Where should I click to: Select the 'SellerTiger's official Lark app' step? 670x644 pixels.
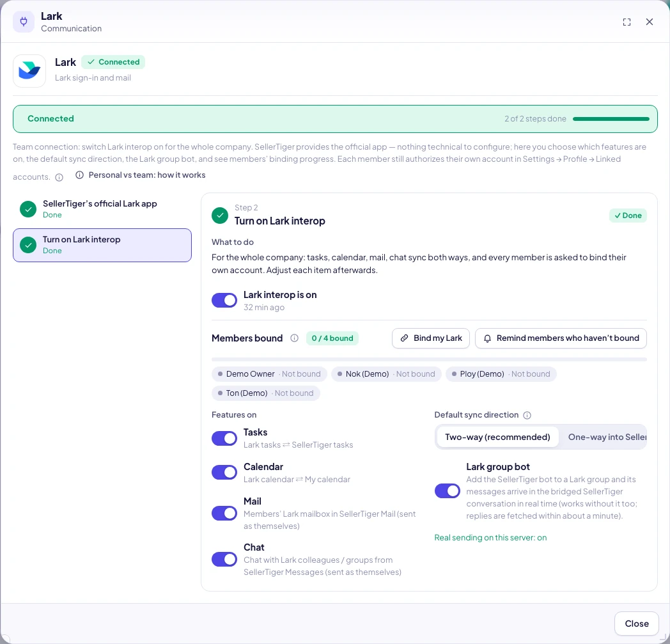[x=102, y=209]
